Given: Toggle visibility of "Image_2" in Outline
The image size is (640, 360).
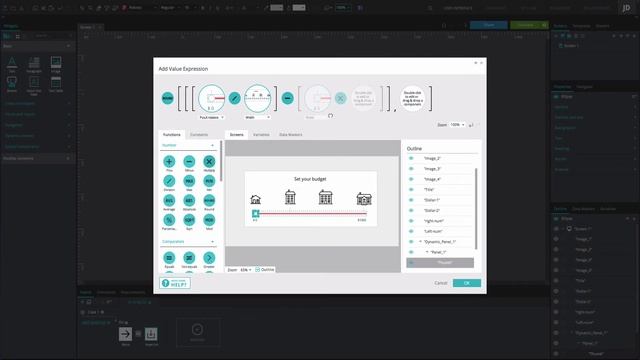Looking at the screenshot, I should (x=411, y=158).
